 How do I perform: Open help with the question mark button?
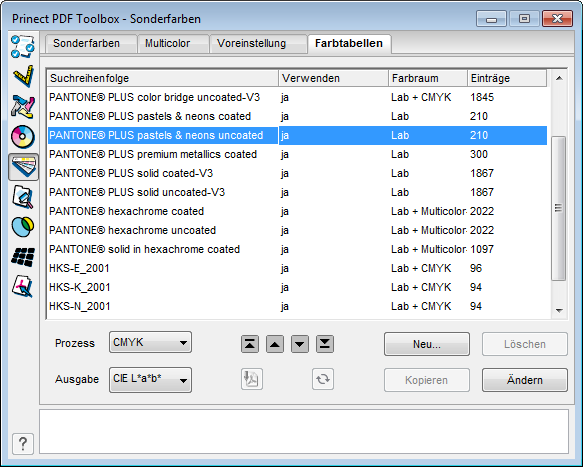point(23,444)
